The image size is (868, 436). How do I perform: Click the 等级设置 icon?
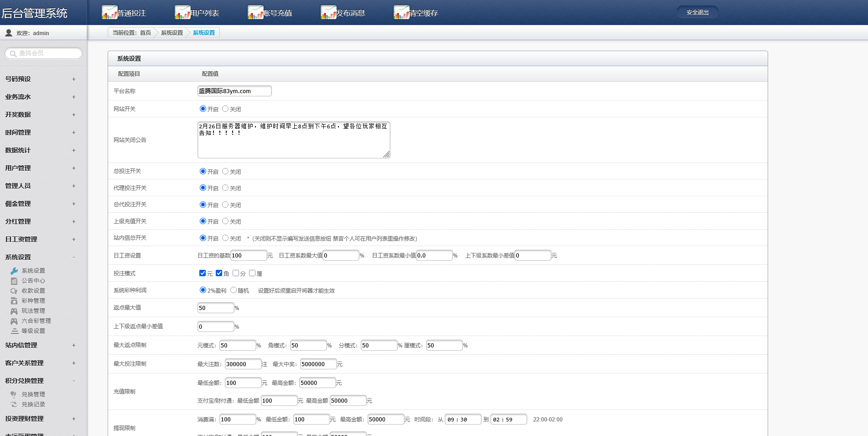click(14, 331)
